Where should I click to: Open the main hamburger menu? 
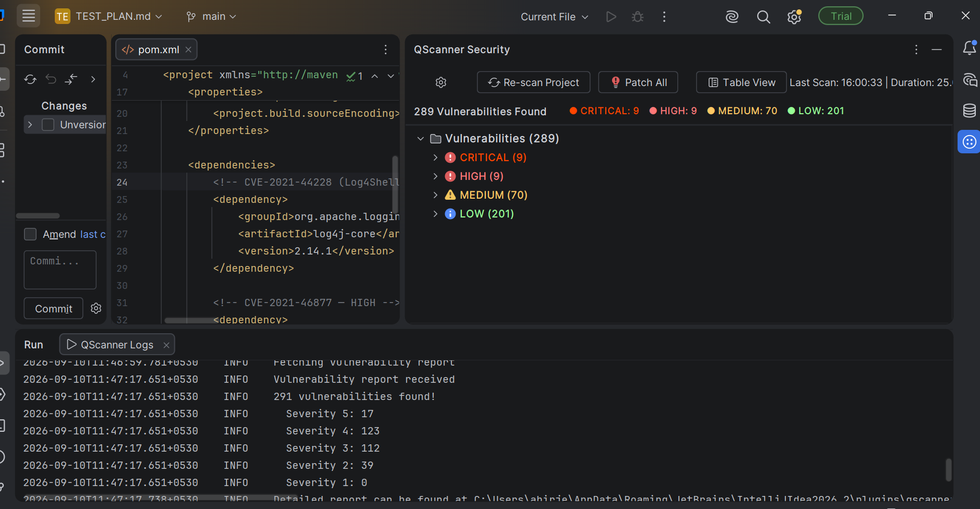click(x=29, y=16)
